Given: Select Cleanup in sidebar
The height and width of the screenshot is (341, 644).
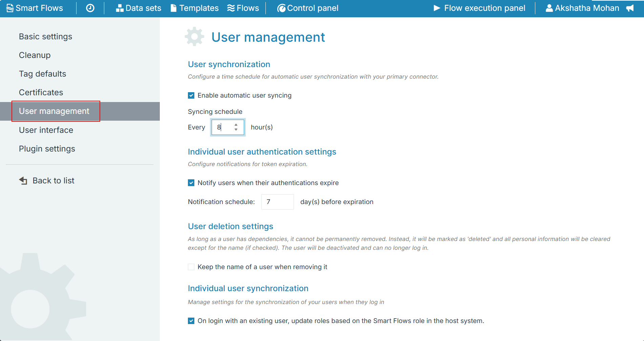Looking at the screenshot, I should (35, 55).
